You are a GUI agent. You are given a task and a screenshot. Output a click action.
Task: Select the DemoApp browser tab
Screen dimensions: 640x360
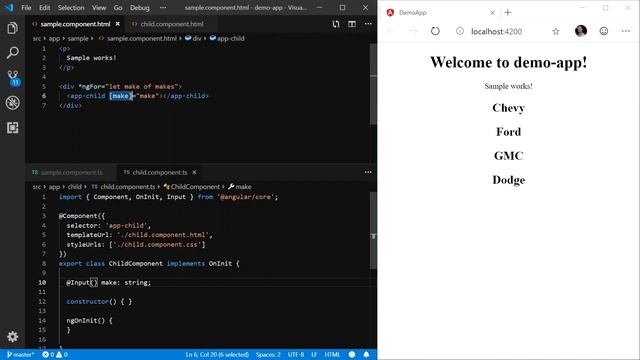point(440,13)
